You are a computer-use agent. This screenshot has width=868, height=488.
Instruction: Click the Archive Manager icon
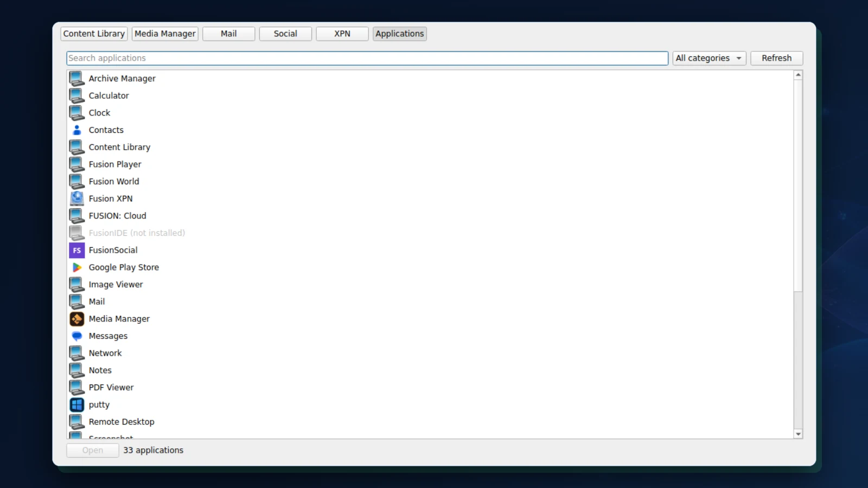click(77, 79)
